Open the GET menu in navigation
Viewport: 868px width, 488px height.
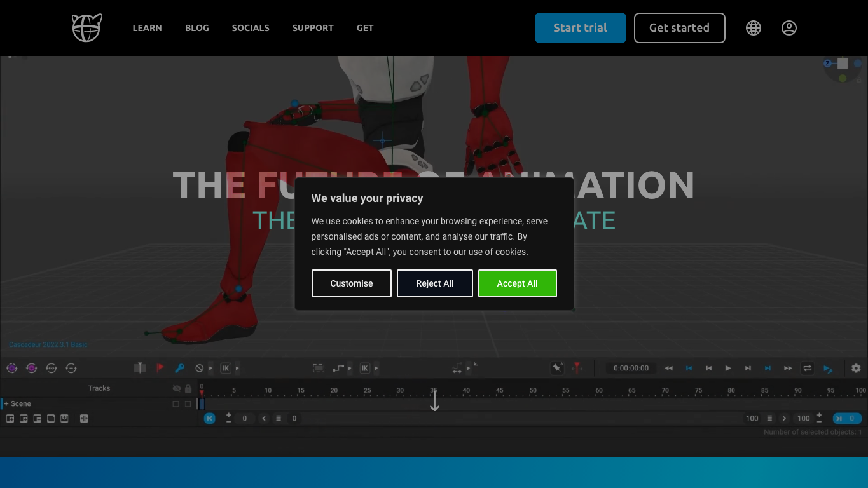click(365, 28)
